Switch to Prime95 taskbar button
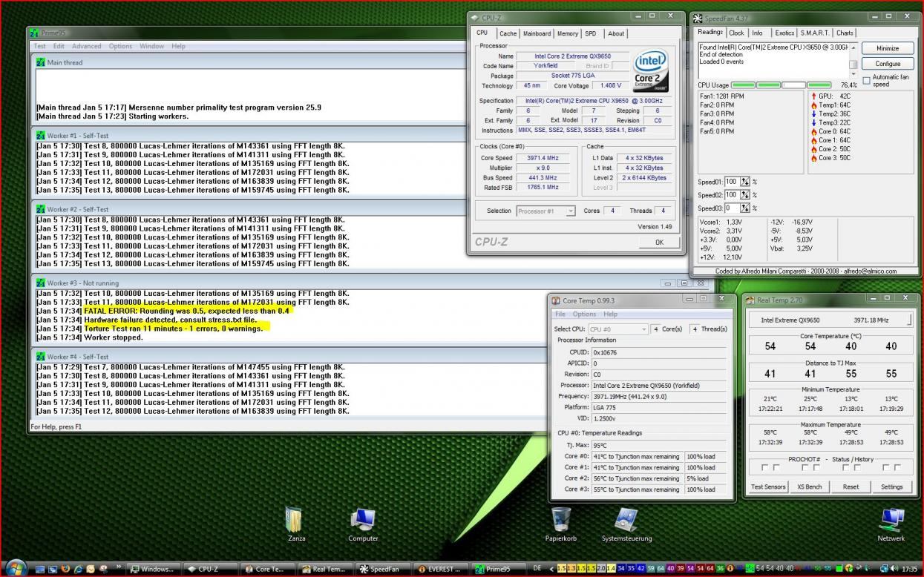The width and height of the screenshot is (924, 577). (x=500, y=569)
